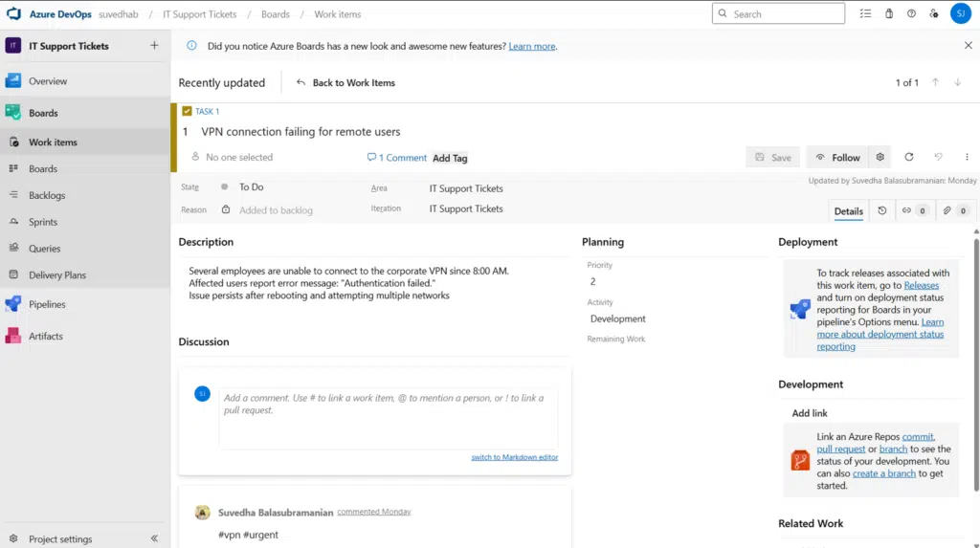Refresh the work item
Image resolution: width=980 pixels, height=548 pixels.
pyautogui.click(x=909, y=157)
